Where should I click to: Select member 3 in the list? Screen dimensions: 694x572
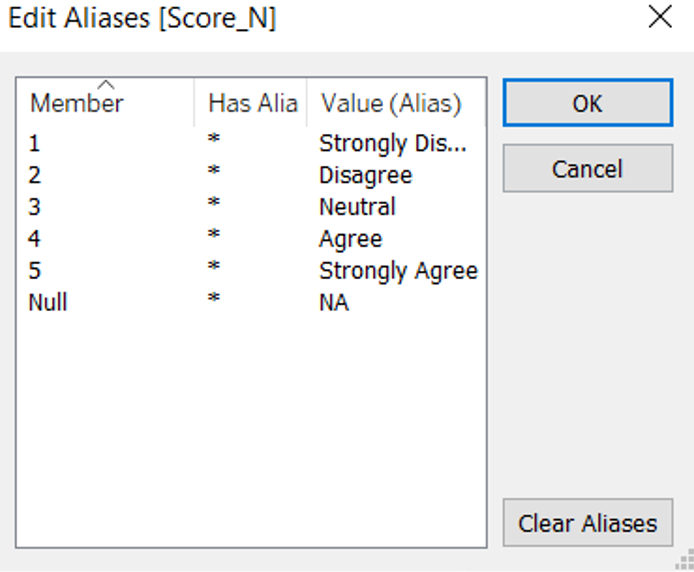(35, 207)
